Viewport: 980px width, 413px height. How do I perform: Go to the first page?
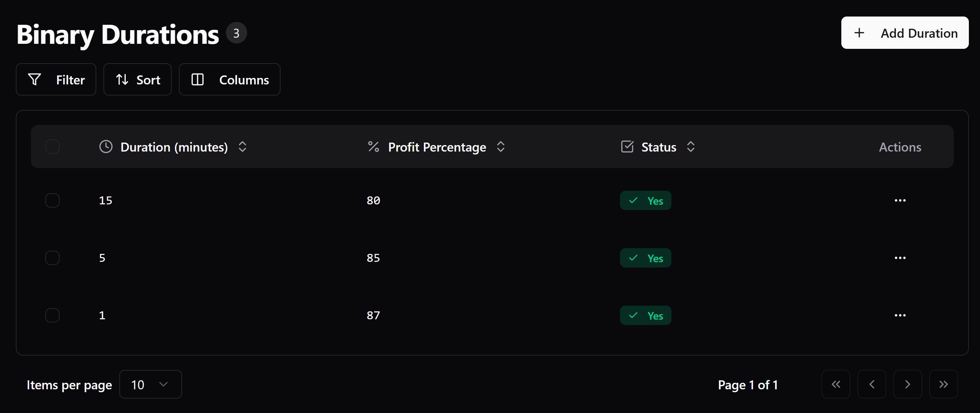(836, 385)
